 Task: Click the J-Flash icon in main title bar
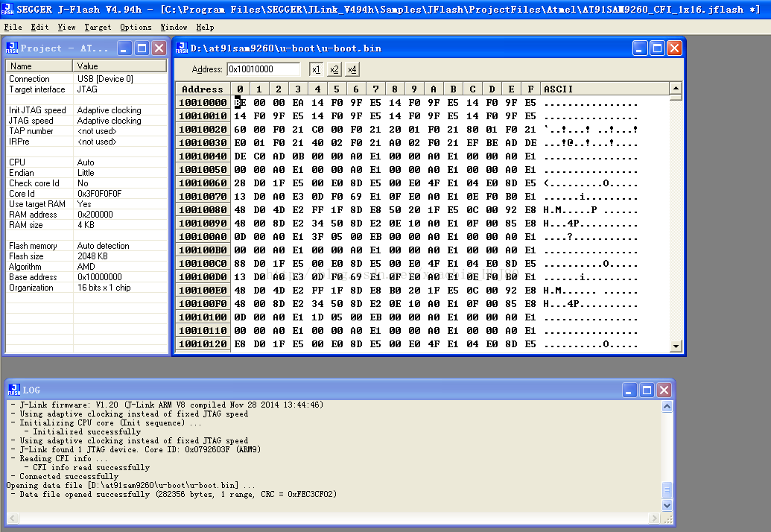[7, 9]
